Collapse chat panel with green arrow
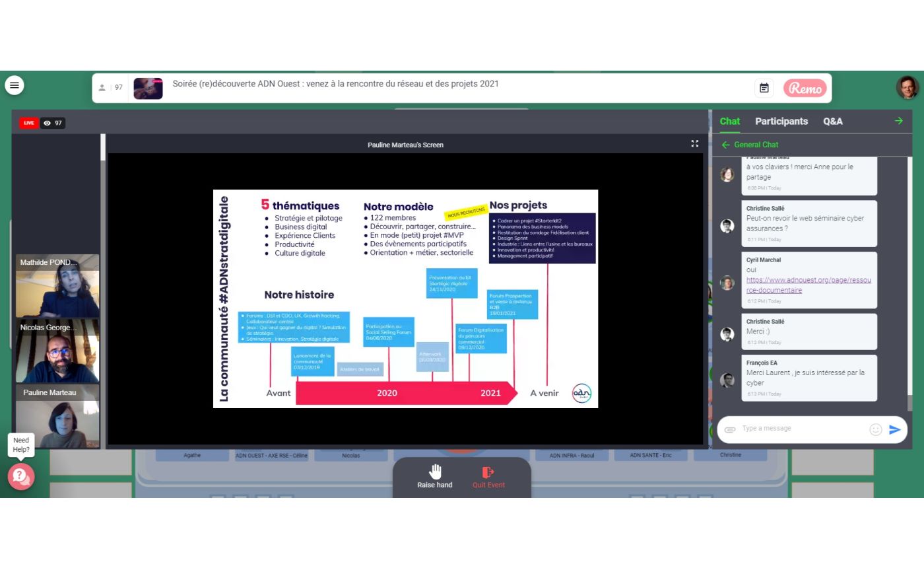Image resolution: width=924 pixels, height=568 pixels. tap(898, 121)
